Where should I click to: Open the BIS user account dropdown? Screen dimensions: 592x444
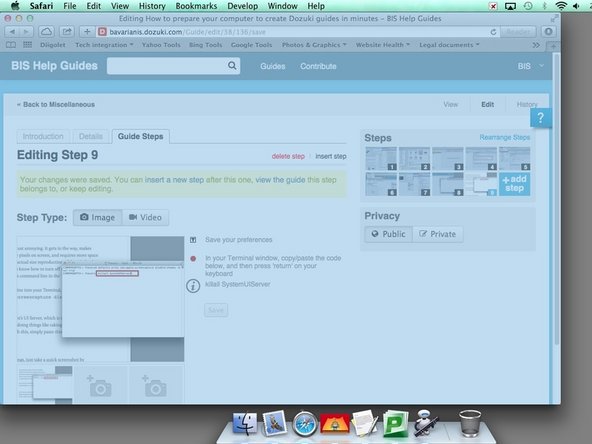[530, 66]
